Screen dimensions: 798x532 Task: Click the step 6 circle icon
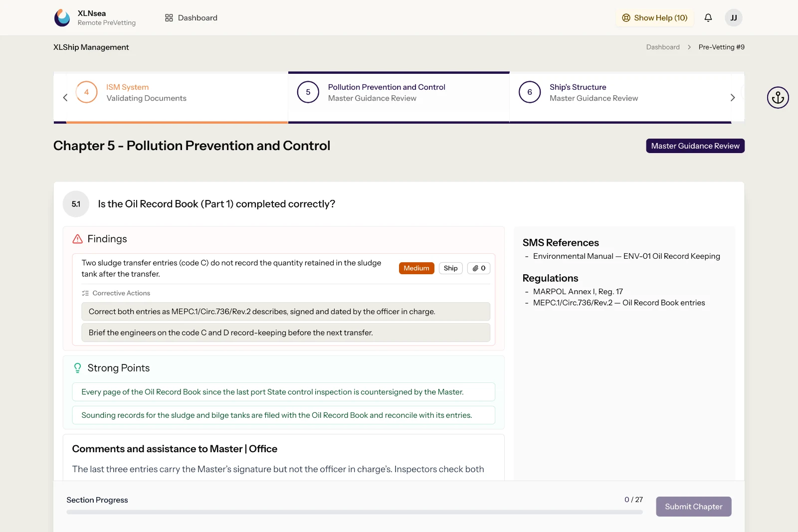click(x=530, y=92)
